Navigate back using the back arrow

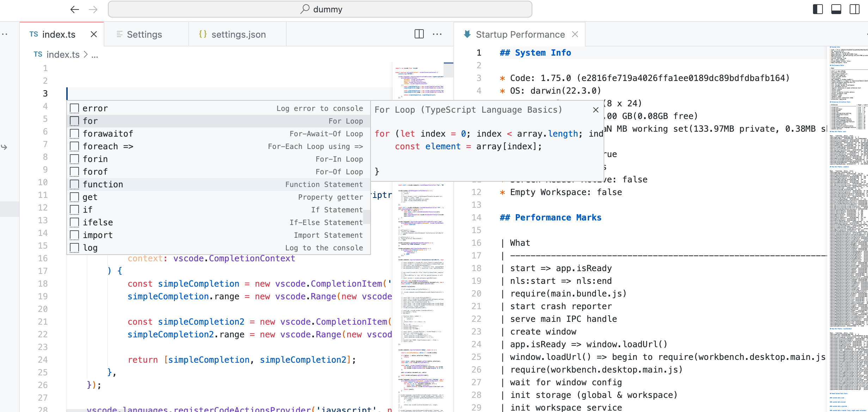click(x=74, y=10)
